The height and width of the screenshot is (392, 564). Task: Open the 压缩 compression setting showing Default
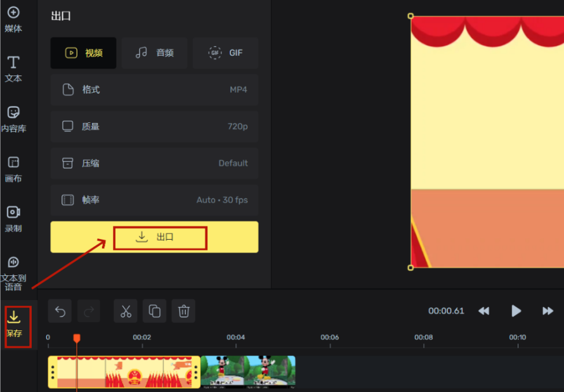pos(154,163)
